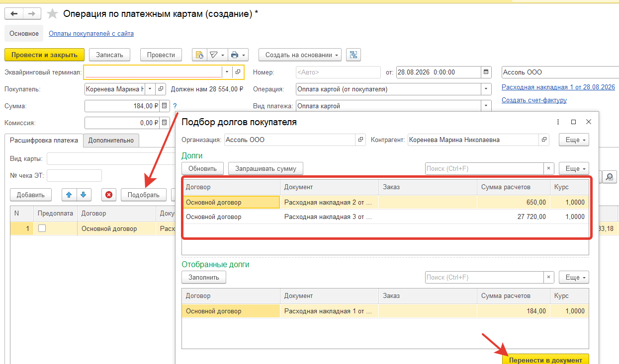
Task: Open calculator for the Комиссия field
Action: coord(165,123)
